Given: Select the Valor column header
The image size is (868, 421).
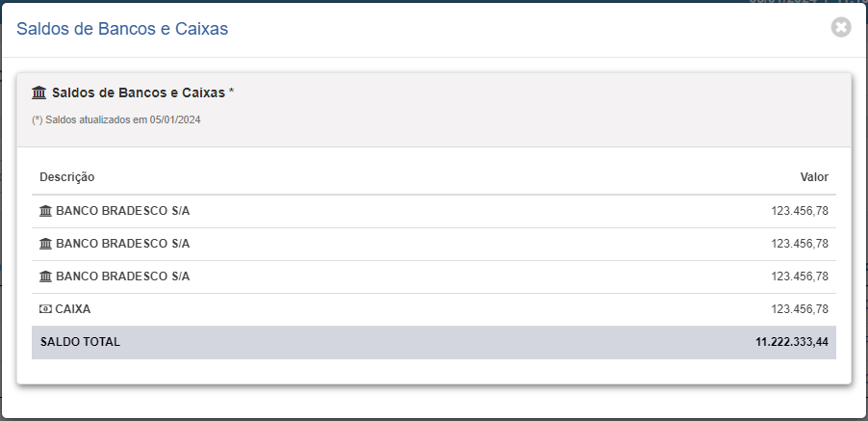Looking at the screenshot, I should tap(814, 177).
